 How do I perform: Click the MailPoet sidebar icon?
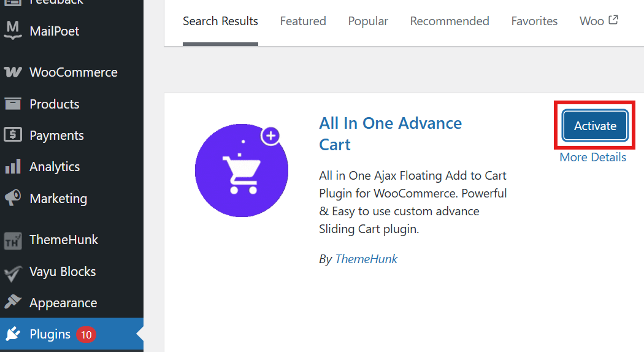(13, 31)
